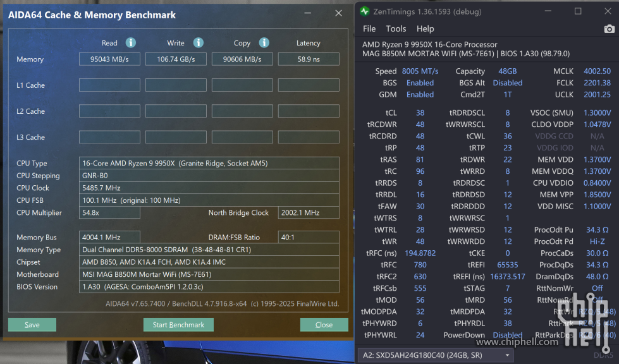Click the tRFC (ns) value 194.8782
This screenshot has height=364, width=619.
tap(420, 253)
